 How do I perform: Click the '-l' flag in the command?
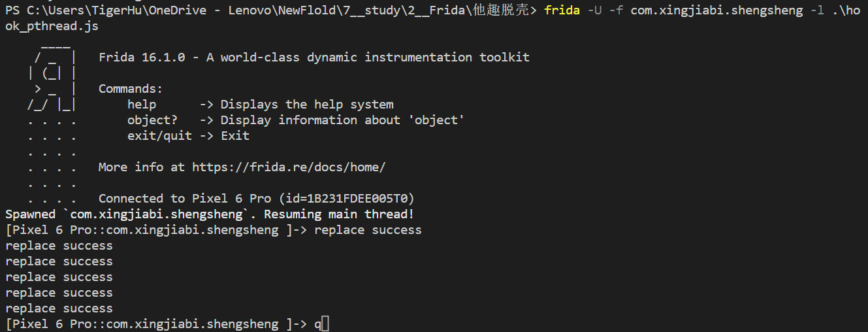817,11
